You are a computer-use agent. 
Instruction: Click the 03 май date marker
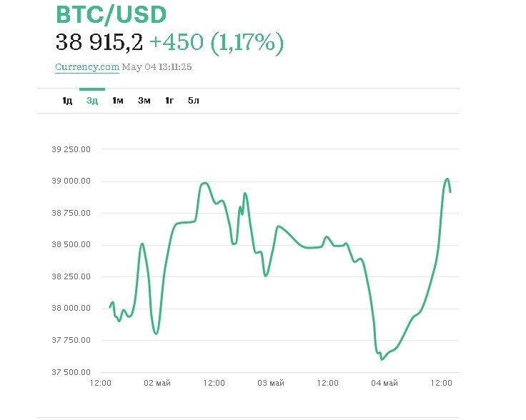point(272,384)
